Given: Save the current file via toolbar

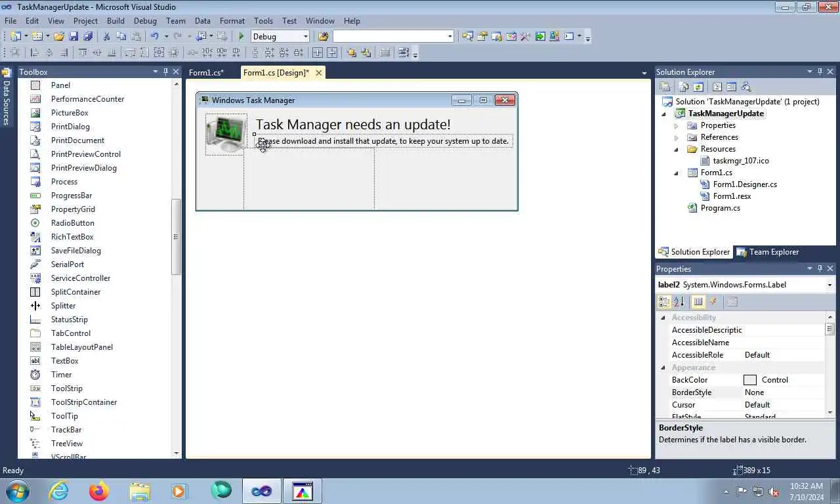Looking at the screenshot, I should pyautogui.click(x=73, y=37).
